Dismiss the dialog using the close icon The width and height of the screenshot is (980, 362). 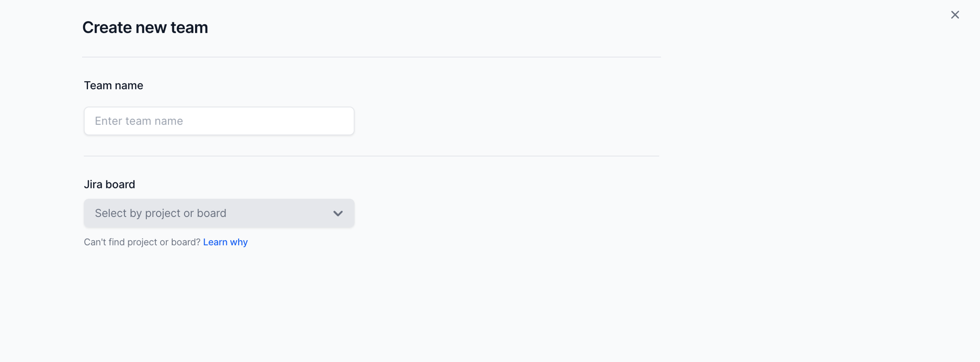click(x=955, y=15)
